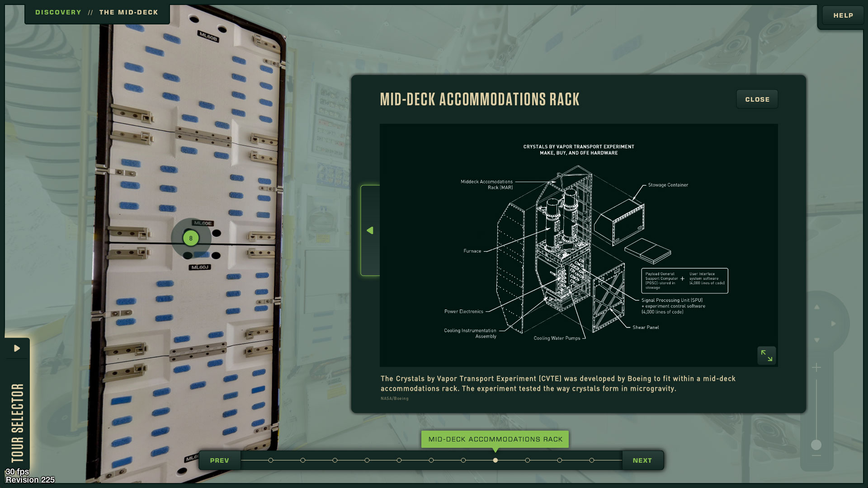Image resolution: width=868 pixels, height=488 pixels.
Task: Pan view down with the down arrow
Action: (816, 340)
